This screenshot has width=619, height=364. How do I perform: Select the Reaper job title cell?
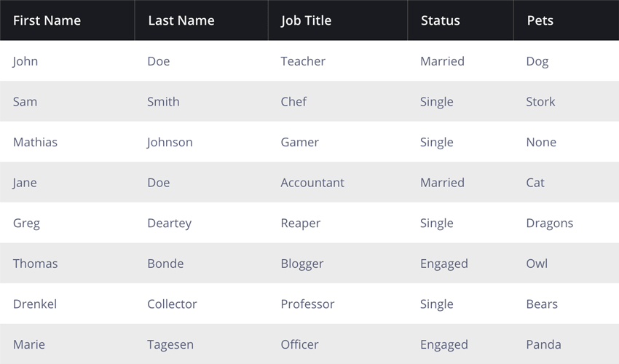pyautogui.click(x=337, y=223)
